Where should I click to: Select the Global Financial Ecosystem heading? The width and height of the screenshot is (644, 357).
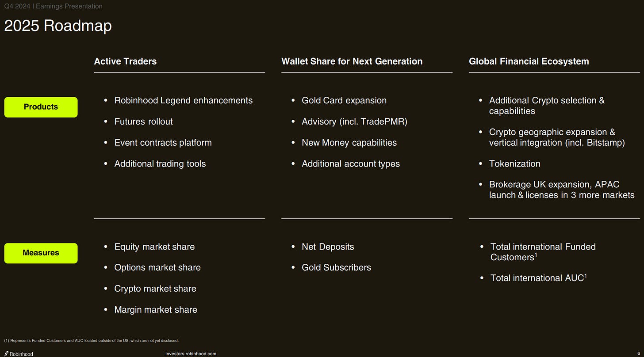coord(529,61)
